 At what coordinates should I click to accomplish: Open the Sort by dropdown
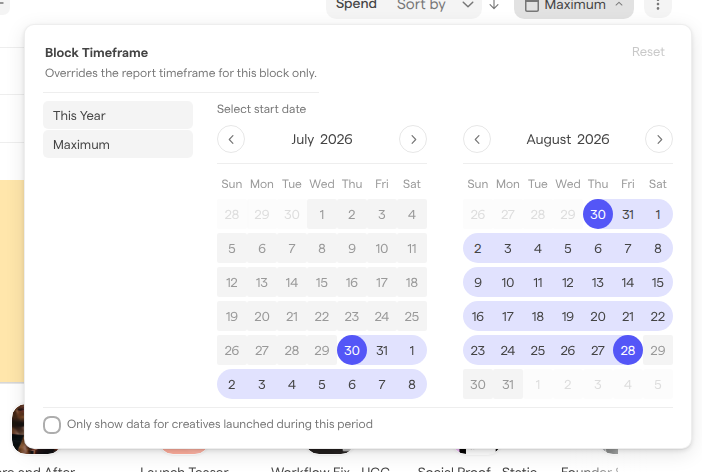pos(435,5)
